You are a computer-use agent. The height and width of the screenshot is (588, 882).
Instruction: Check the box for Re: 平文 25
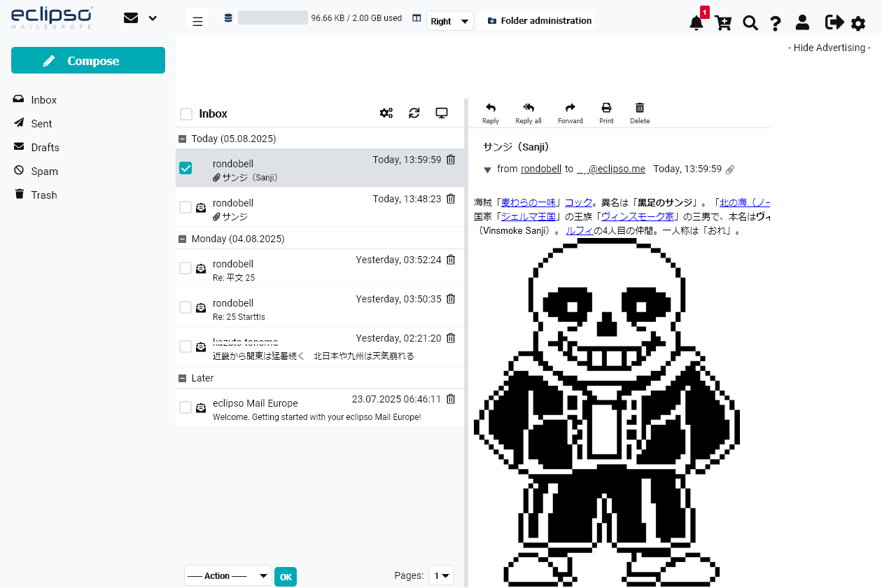pyautogui.click(x=185, y=268)
